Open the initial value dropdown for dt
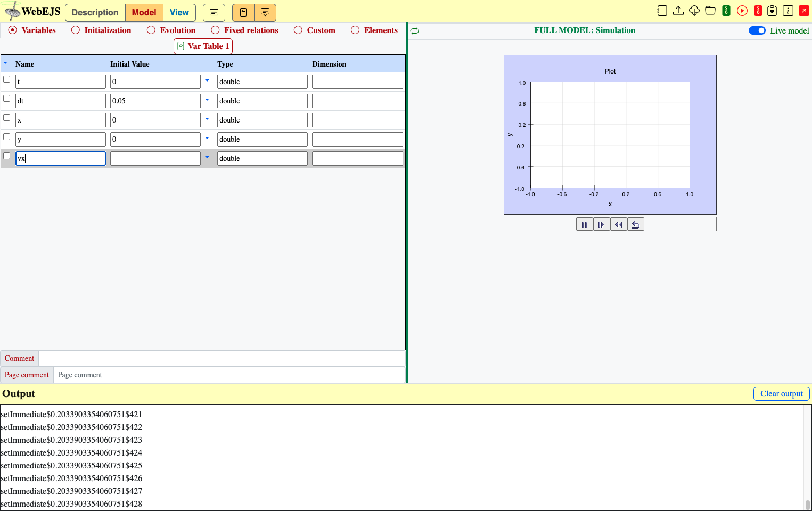812x511 pixels. pyautogui.click(x=207, y=100)
